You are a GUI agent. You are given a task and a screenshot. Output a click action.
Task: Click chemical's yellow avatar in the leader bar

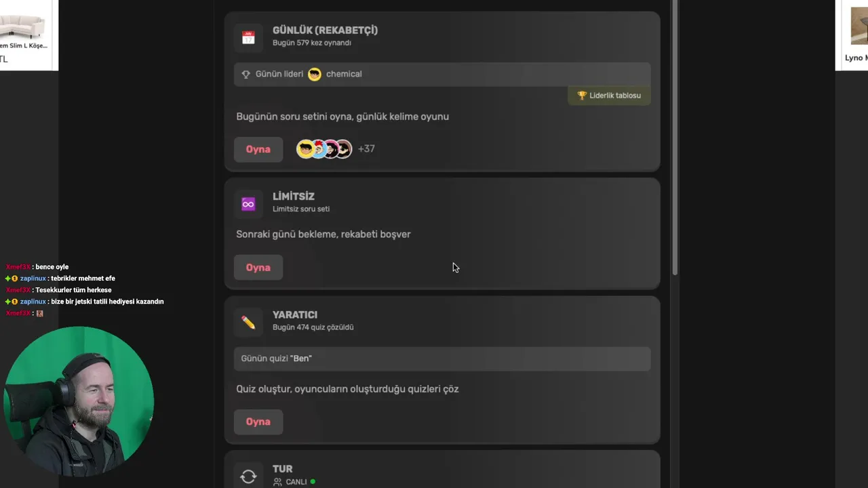[x=315, y=74]
